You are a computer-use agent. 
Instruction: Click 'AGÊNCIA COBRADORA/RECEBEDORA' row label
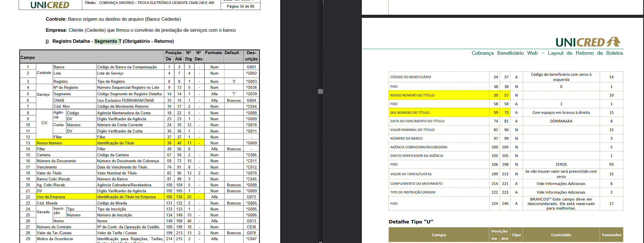tap(419, 147)
